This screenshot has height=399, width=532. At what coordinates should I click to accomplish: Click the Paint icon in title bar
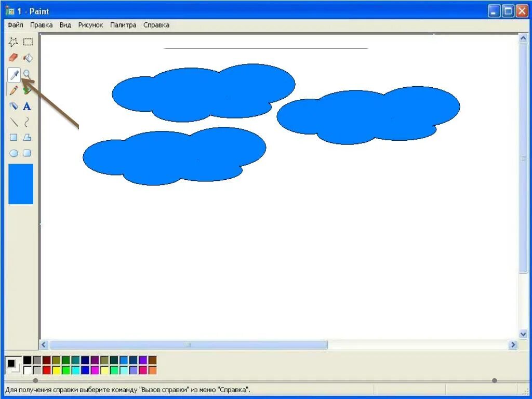coord(10,11)
